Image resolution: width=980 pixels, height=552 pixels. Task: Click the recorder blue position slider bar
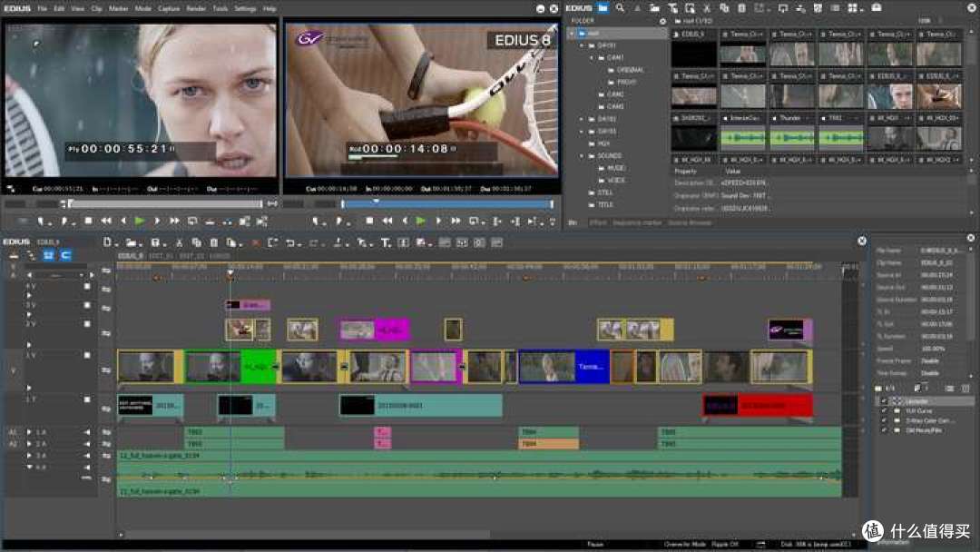pos(446,203)
